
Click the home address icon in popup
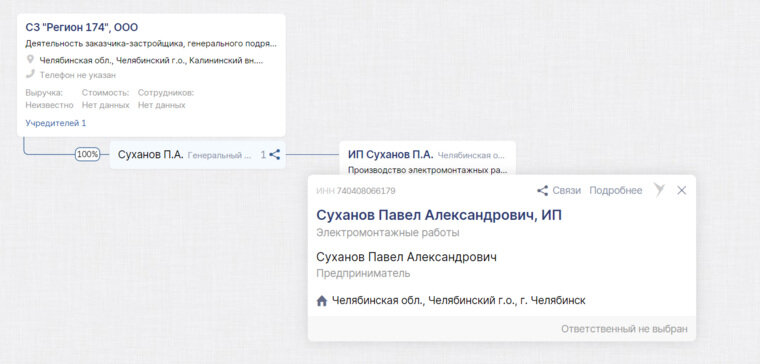(x=321, y=301)
